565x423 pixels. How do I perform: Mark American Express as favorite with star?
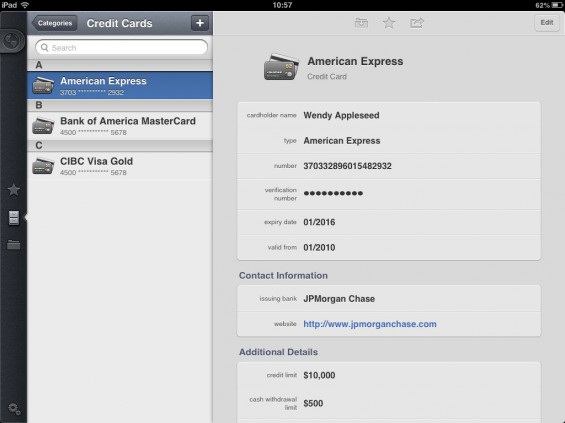click(389, 23)
